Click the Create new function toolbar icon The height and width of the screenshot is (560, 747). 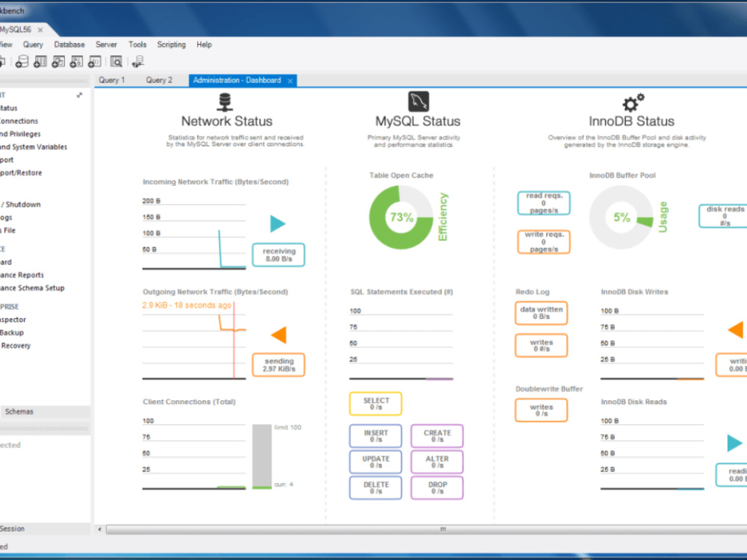94,61
